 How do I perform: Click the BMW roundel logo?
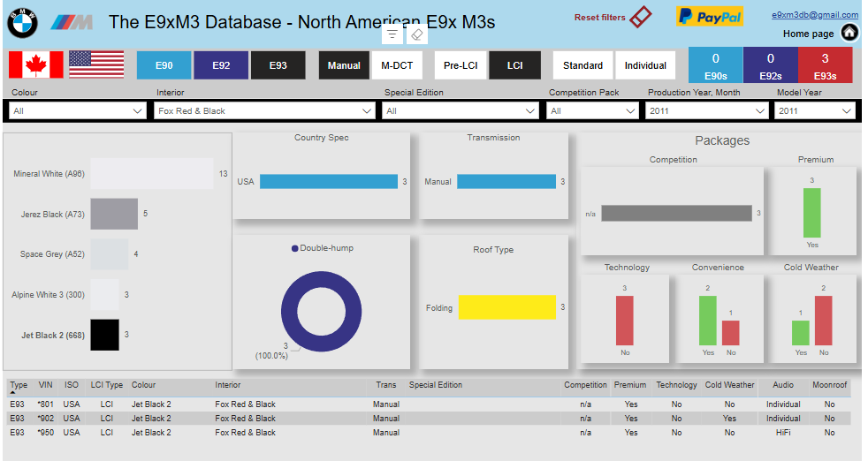(x=22, y=23)
